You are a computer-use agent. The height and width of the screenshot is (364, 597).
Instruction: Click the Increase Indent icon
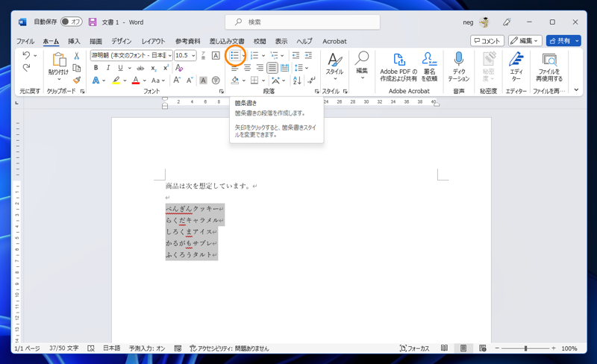point(308,56)
